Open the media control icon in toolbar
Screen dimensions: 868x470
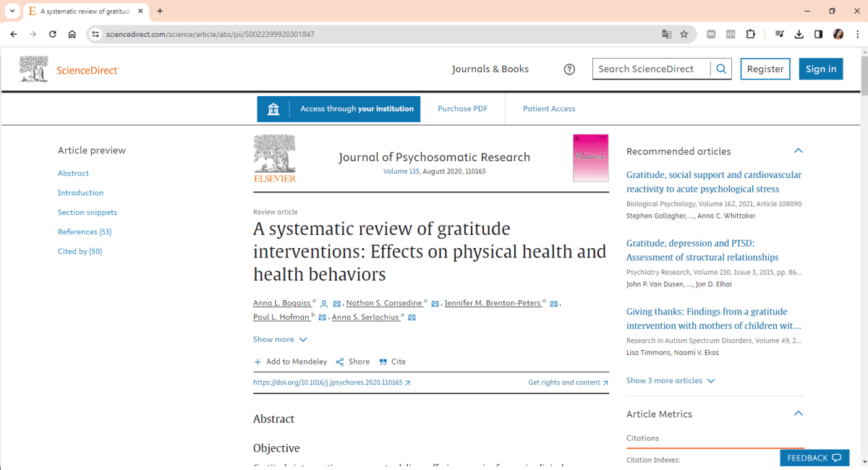[x=779, y=34]
